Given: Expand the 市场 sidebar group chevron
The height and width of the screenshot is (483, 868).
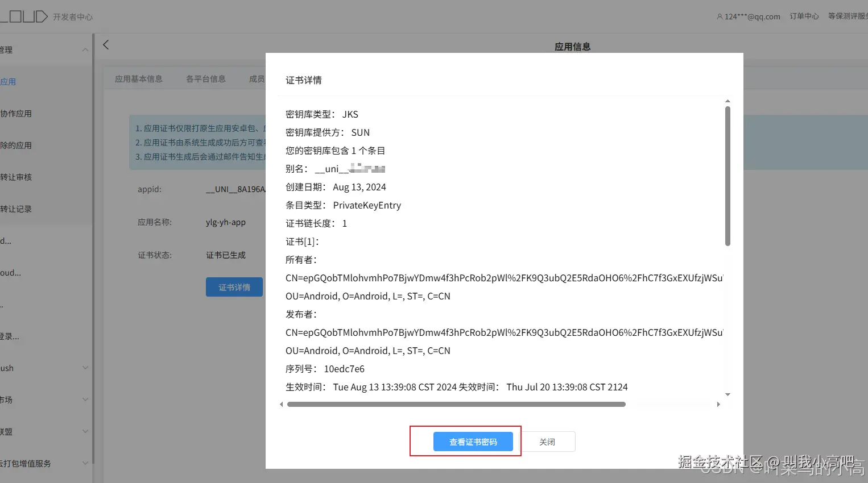Looking at the screenshot, I should [x=85, y=400].
